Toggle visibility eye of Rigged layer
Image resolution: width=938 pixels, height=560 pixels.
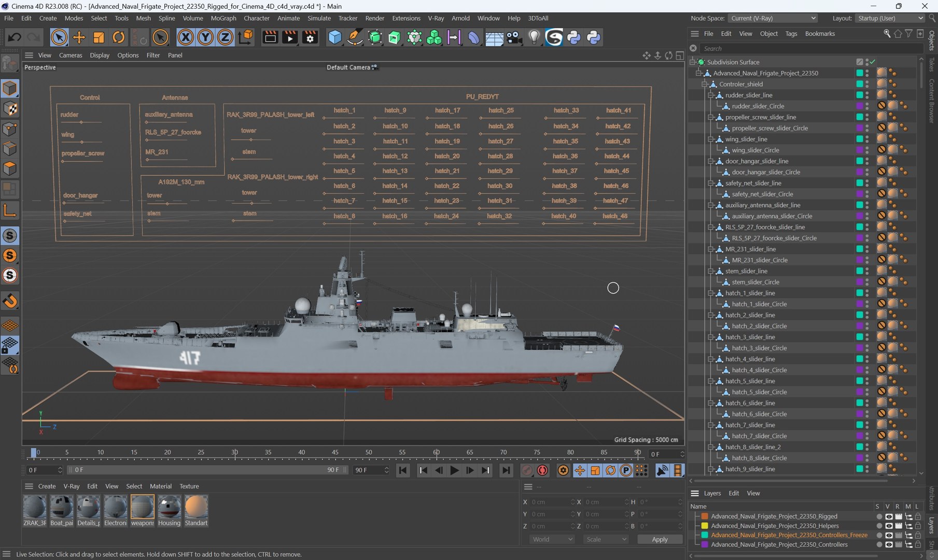tap(889, 516)
